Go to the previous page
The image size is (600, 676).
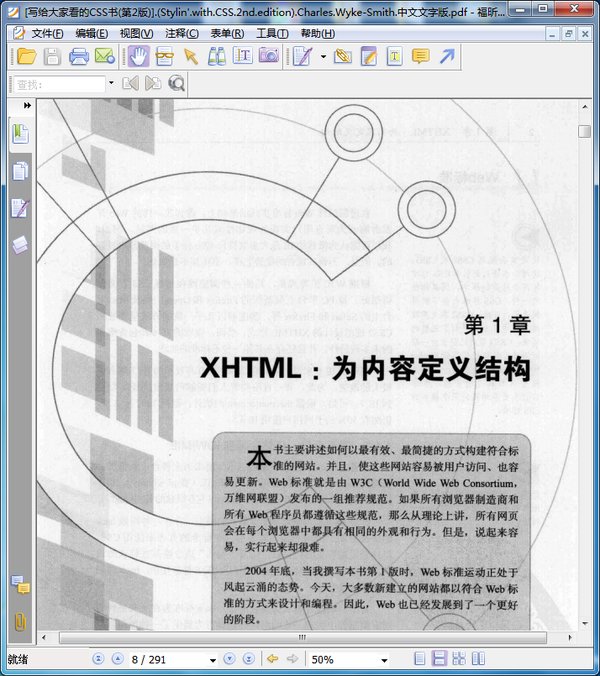[x=117, y=659]
